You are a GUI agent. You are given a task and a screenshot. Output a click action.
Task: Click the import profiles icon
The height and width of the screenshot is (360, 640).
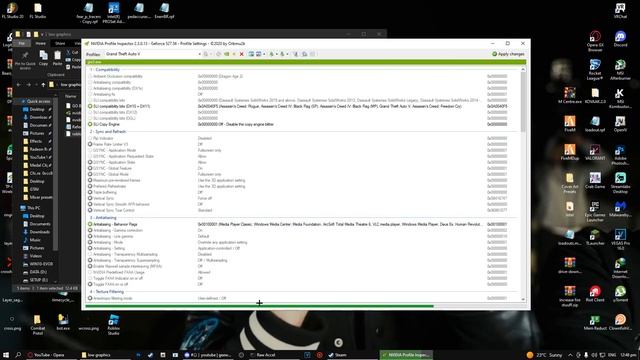[282, 54]
